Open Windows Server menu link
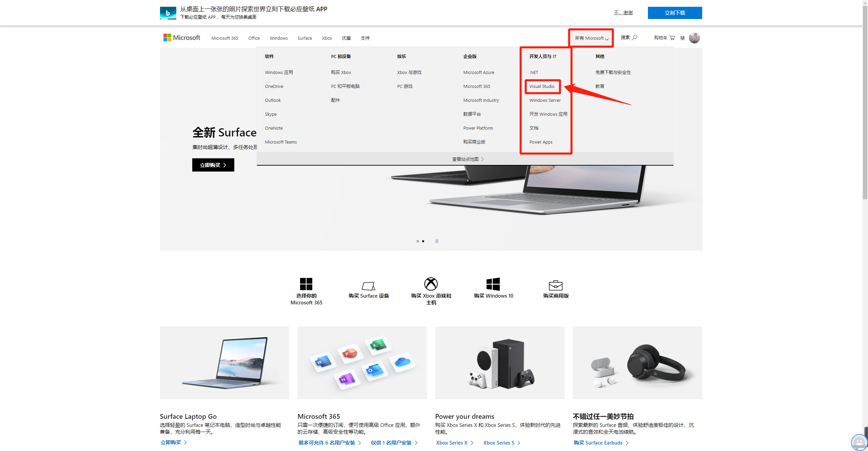Screen dimensions: 868x451 pyautogui.click(x=545, y=100)
